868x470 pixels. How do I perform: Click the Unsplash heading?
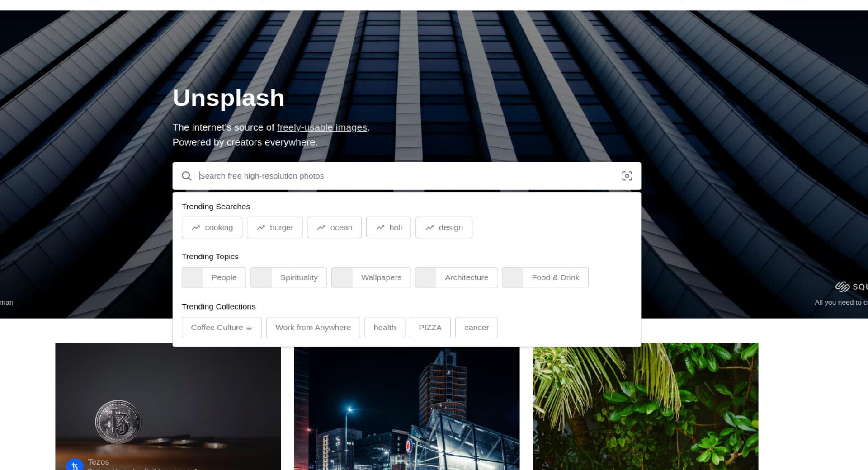[228, 98]
